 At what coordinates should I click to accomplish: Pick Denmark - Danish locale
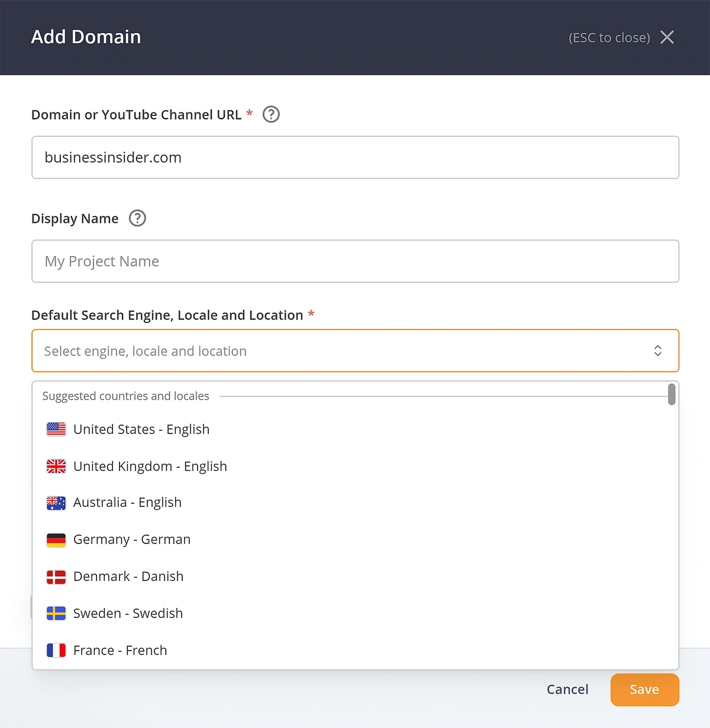coord(355,577)
